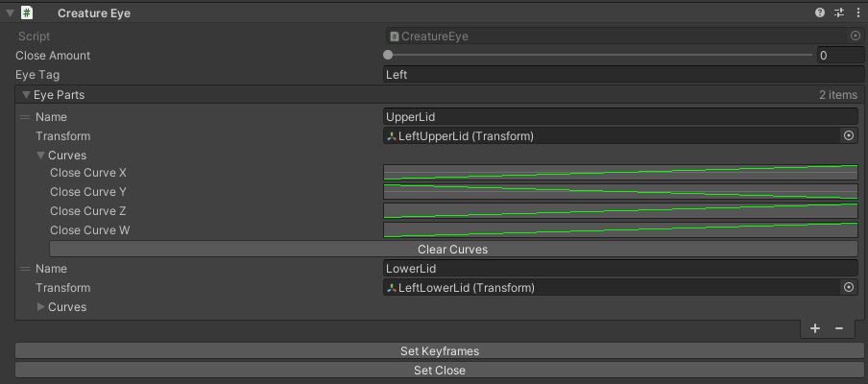Click the C# script icon of Creature Eye
Screen dimensions: 868x384
27,12
